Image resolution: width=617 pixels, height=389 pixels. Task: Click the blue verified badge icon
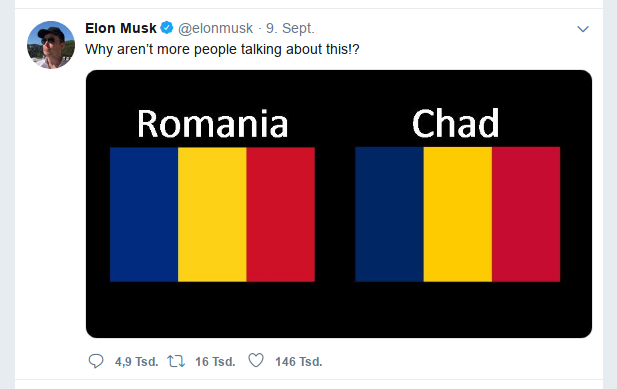click(167, 28)
